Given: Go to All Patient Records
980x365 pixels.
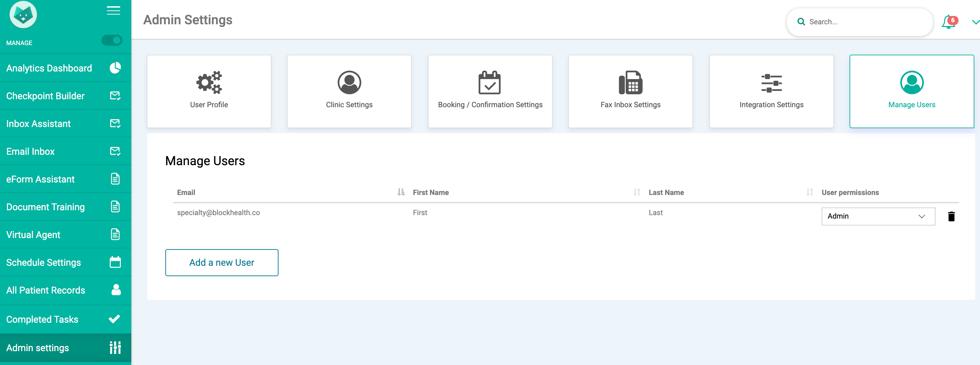Looking at the screenshot, I should [x=65, y=290].
